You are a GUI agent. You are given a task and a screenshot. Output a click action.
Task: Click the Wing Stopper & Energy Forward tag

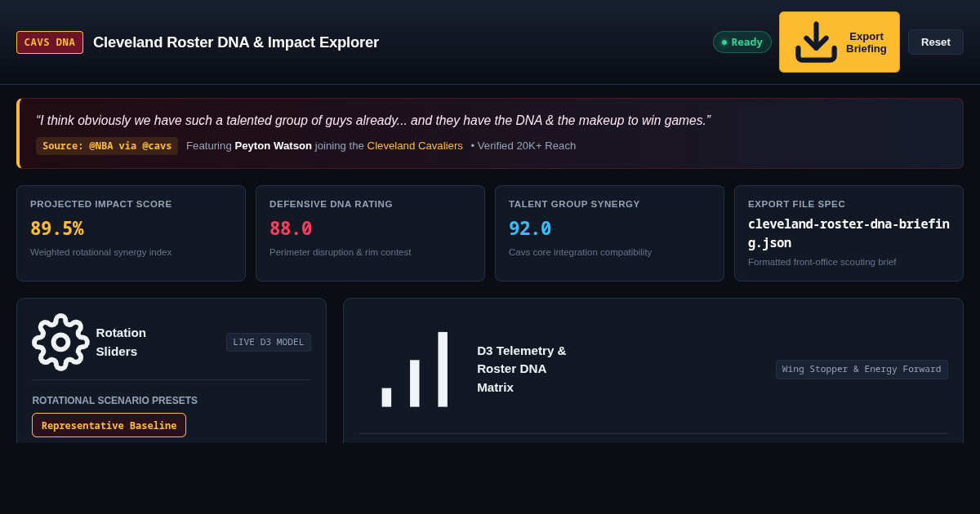(x=862, y=370)
